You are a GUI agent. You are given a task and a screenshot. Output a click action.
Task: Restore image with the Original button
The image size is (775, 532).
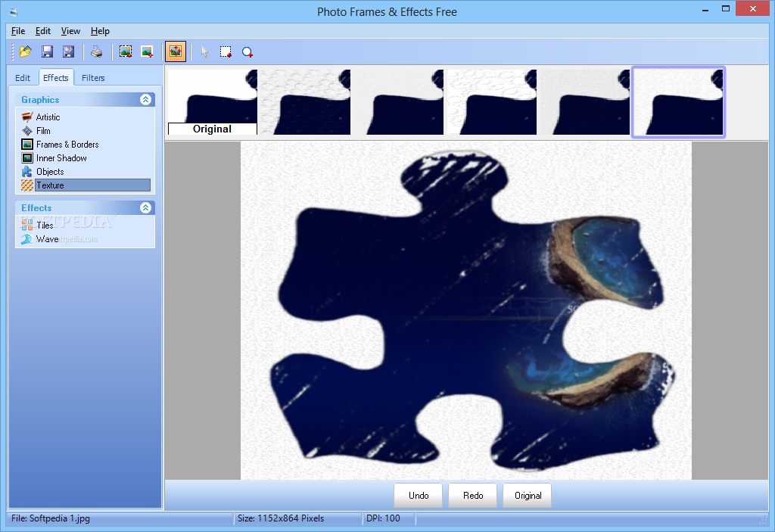pos(528,496)
